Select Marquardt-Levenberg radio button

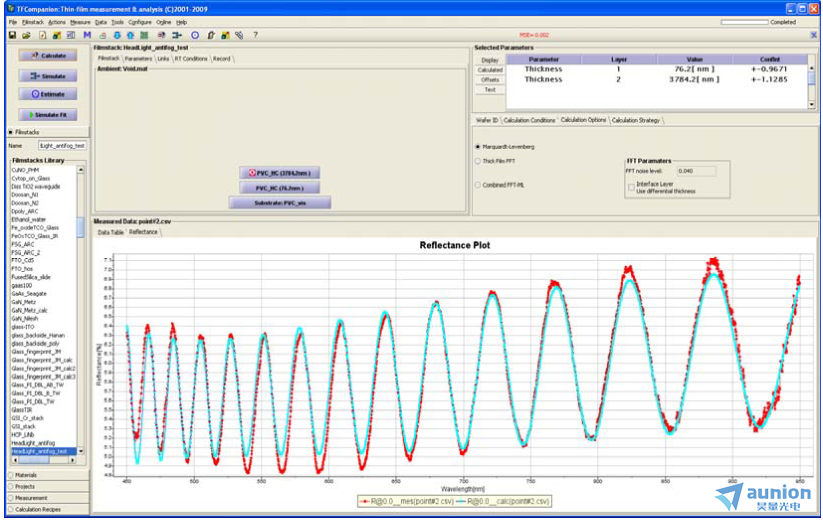click(478, 147)
